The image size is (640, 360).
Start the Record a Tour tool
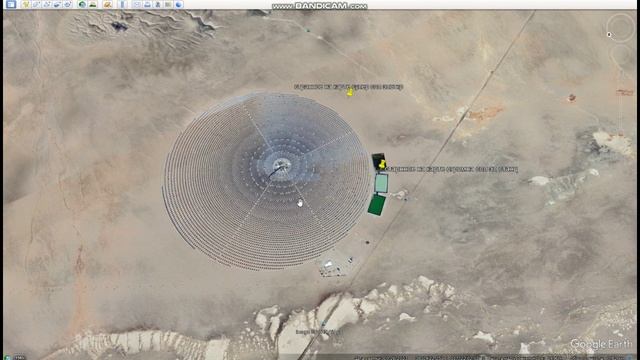pyautogui.click(x=67, y=4)
